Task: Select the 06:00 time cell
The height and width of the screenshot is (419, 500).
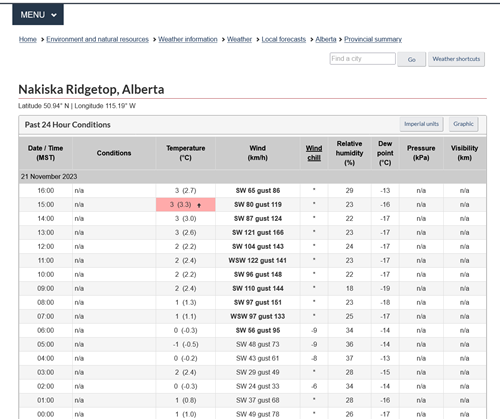Action: (46, 331)
